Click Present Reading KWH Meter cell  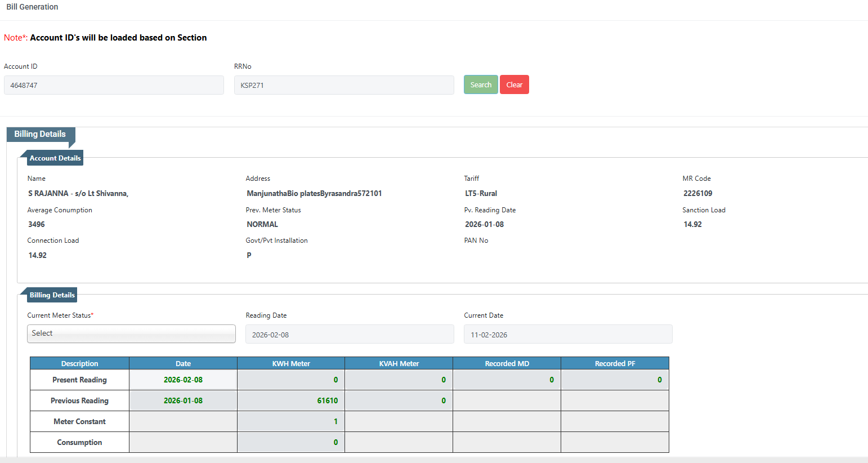(x=290, y=380)
